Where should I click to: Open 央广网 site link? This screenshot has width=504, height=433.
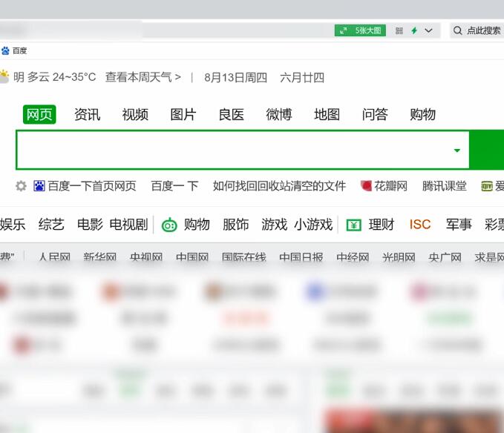pos(445,257)
